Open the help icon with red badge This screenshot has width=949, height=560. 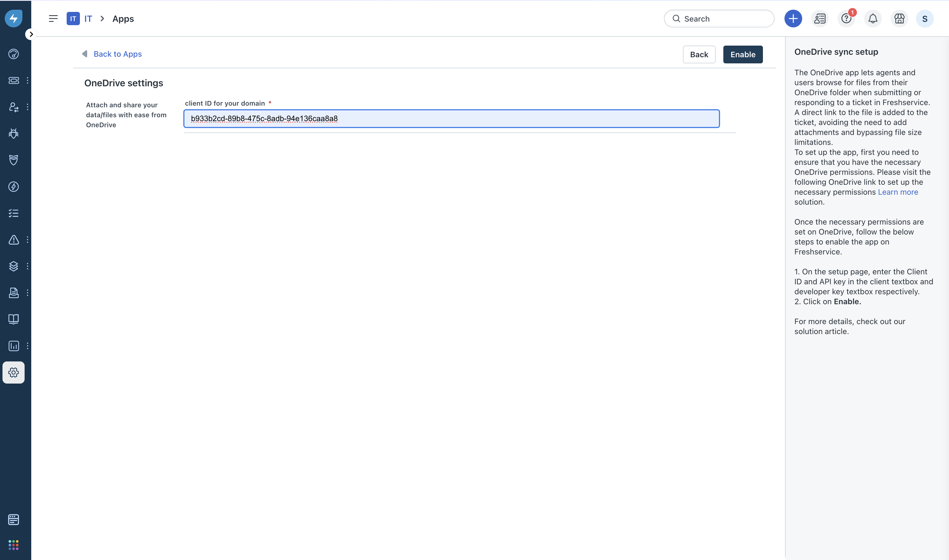click(x=846, y=19)
